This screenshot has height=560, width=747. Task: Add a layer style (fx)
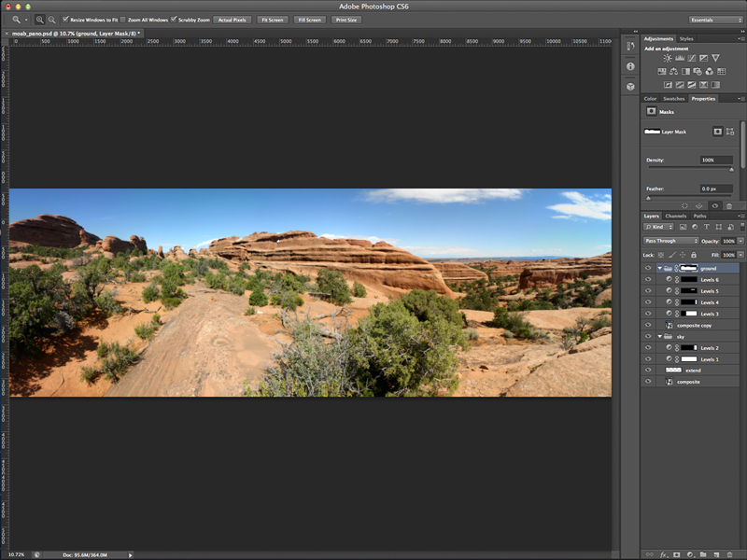pyautogui.click(x=664, y=554)
